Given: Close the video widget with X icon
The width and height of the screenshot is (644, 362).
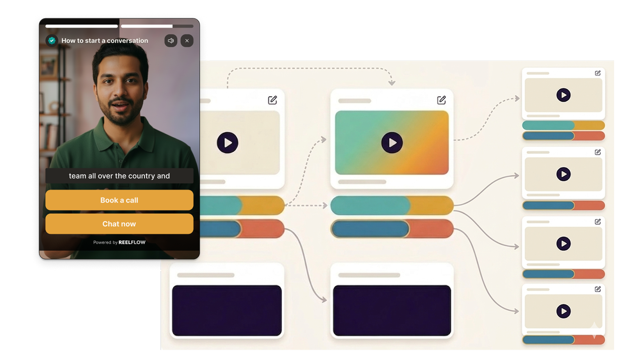Looking at the screenshot, I should [187, 41].
